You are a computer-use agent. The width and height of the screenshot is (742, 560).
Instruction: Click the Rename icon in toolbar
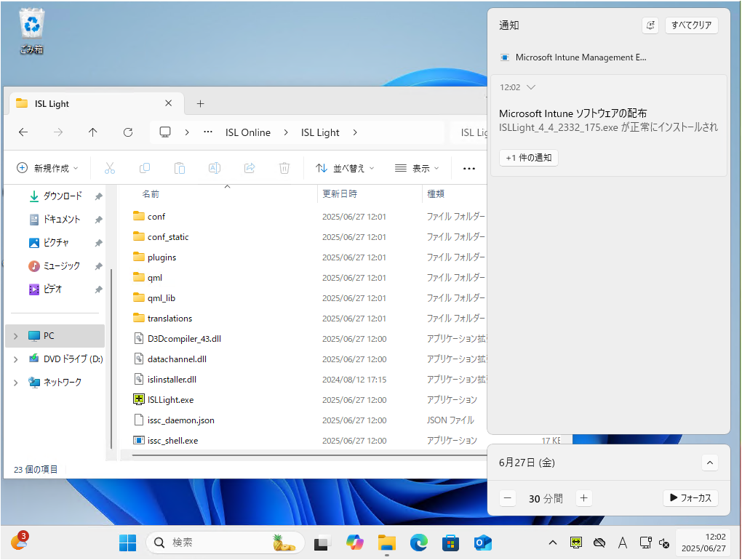coord(215,168)
